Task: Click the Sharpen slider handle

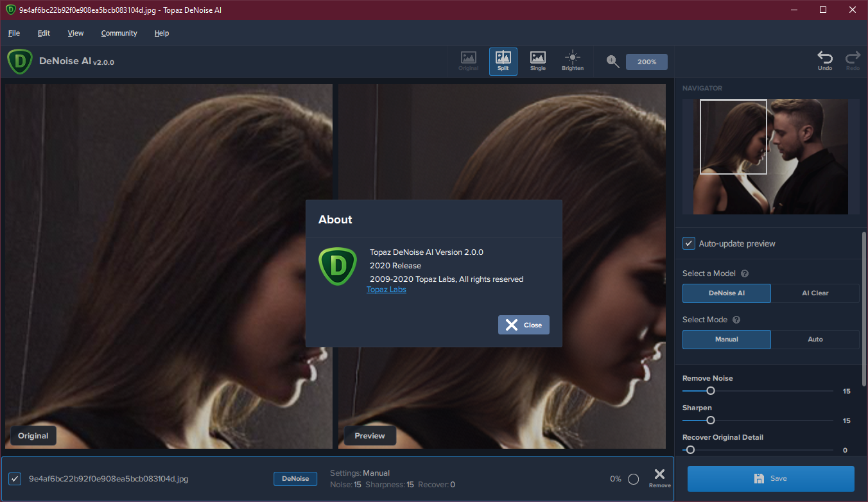Action: tap(710, 420)
